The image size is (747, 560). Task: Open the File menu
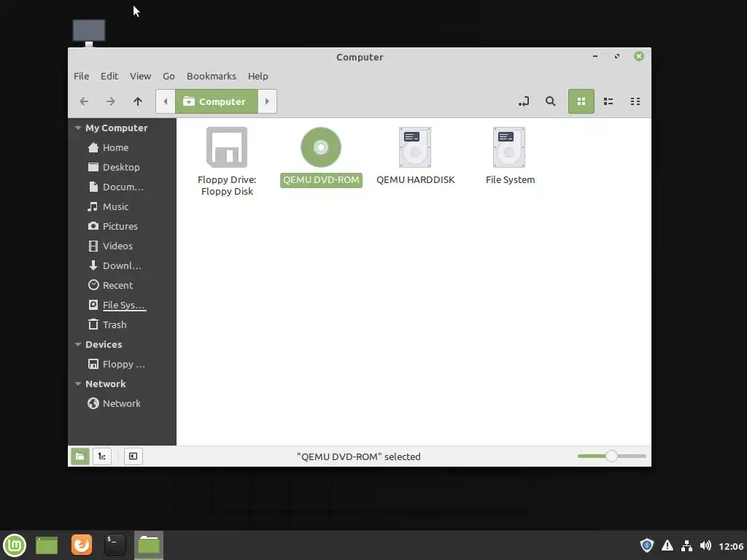coord(82,76)
